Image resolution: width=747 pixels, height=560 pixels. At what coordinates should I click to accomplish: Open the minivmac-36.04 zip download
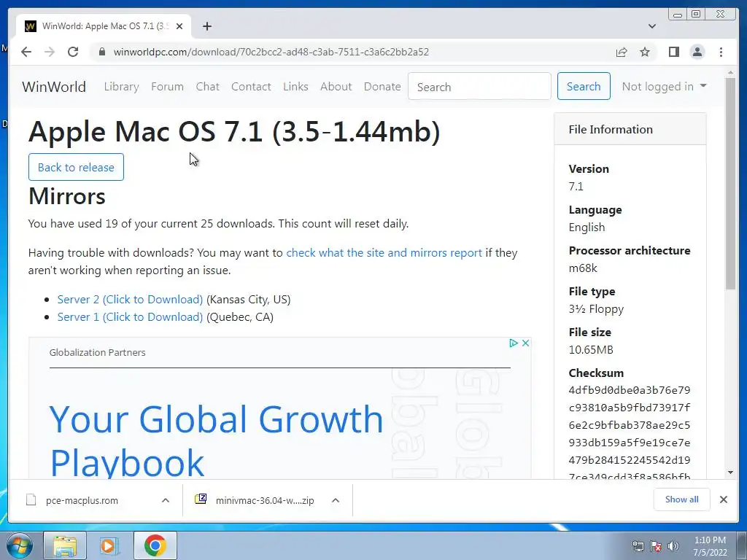point(265,500)
